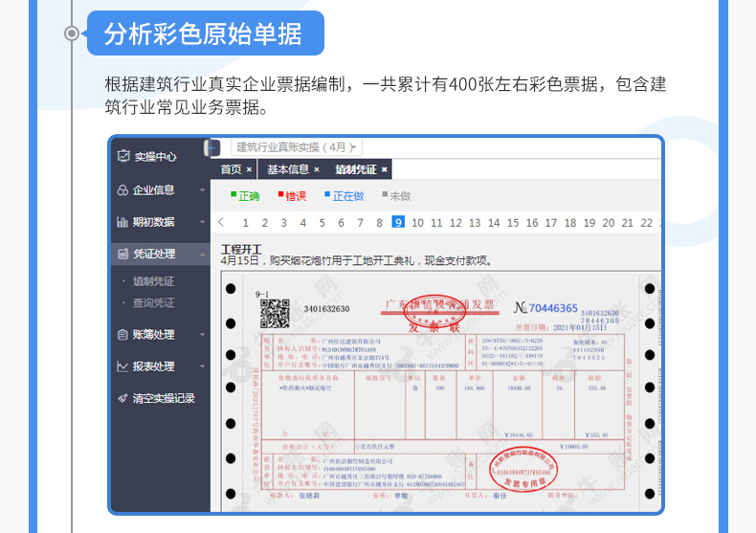Click the QR code on the invoice
Screen dimensions: 756x533
[x=275, y=314]
